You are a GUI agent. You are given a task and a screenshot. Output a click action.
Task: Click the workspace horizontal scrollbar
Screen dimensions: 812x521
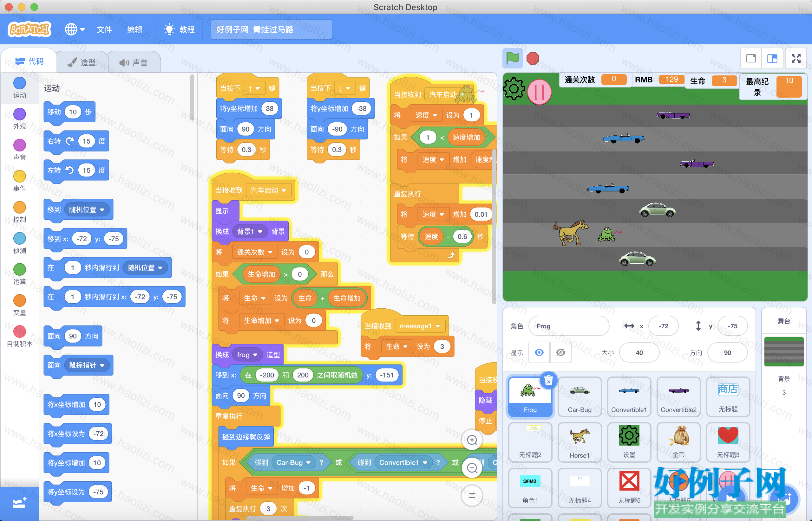(x=300, y=518)
